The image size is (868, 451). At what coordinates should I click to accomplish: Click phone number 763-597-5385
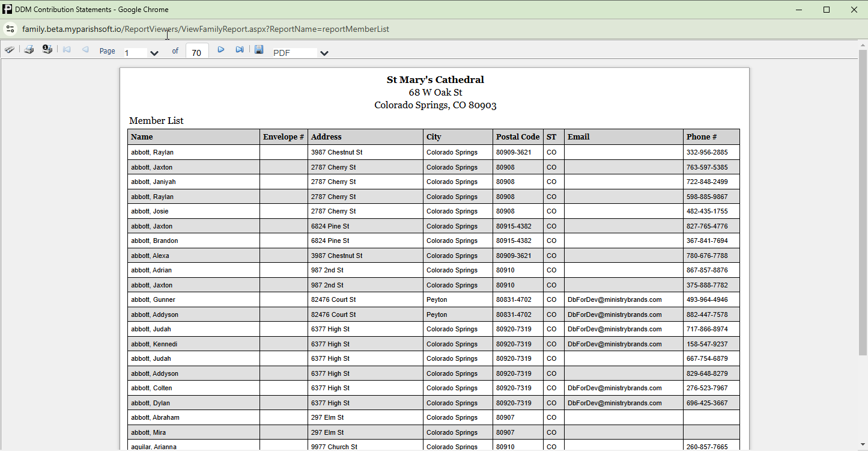pos(707,168)
